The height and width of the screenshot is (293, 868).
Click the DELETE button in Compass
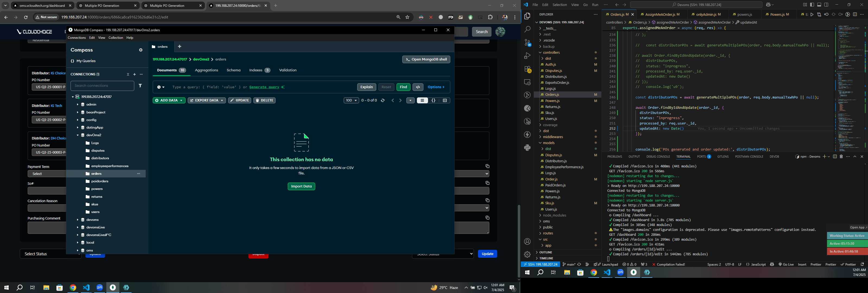tap(264, 100)
